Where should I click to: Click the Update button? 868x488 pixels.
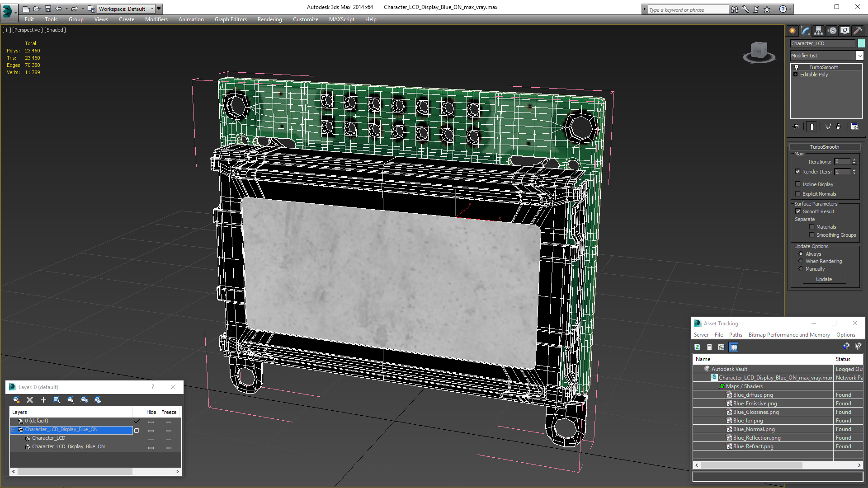824,279
